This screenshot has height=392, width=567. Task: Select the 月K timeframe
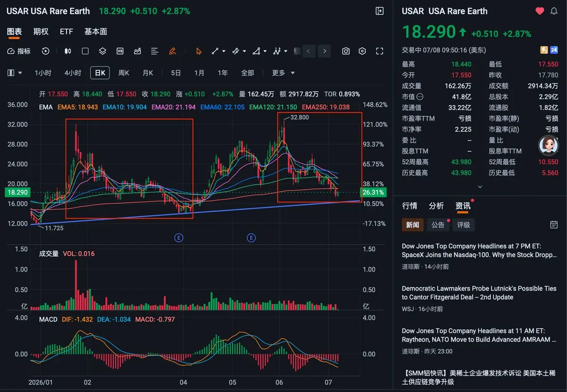(148, 73)
